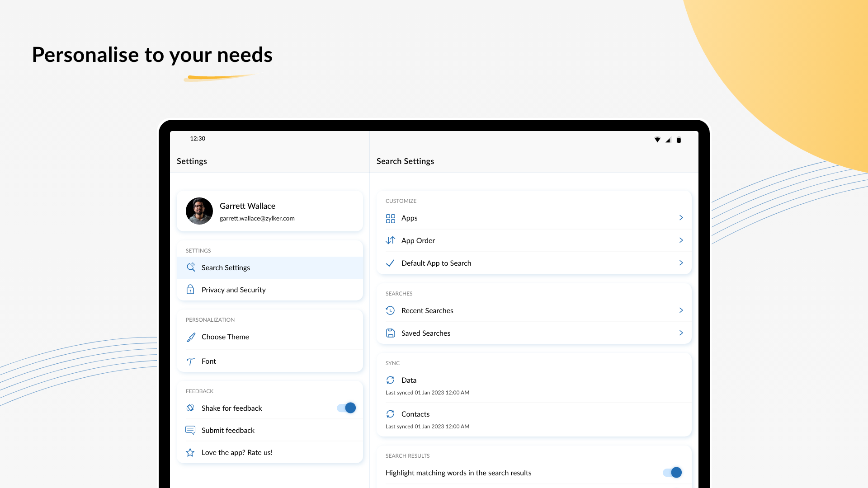This screenshot has width=868, height=488.
Task: Click garrett.wallace@zylker.com email address
Action: click(x=257, y=218)
